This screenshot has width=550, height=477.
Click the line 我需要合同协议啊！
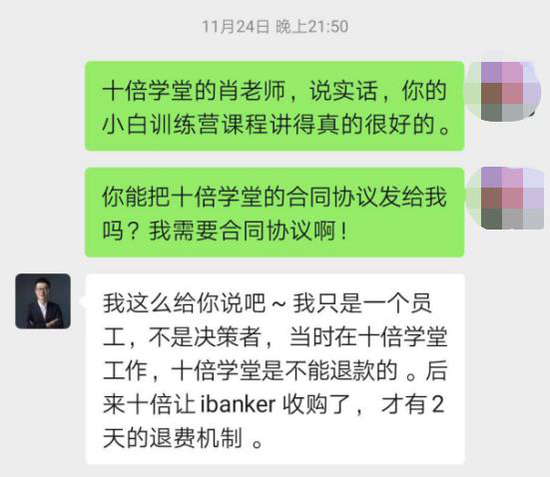[x=248, y=231]
